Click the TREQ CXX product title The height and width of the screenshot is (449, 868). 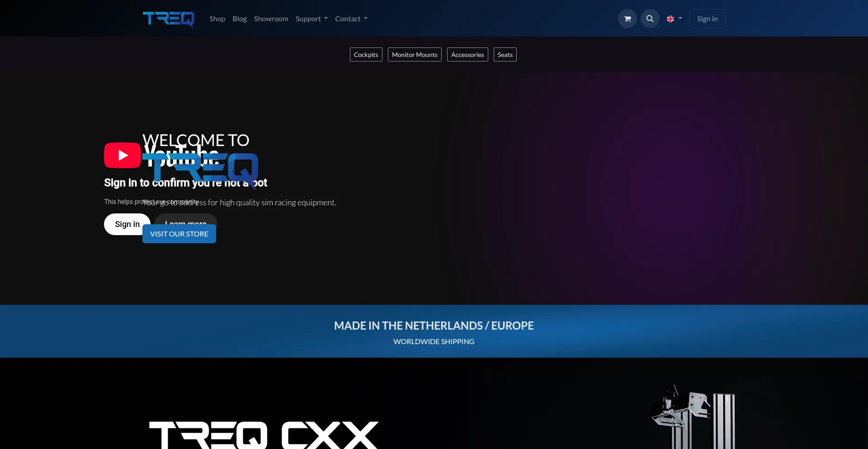(264, 435)
